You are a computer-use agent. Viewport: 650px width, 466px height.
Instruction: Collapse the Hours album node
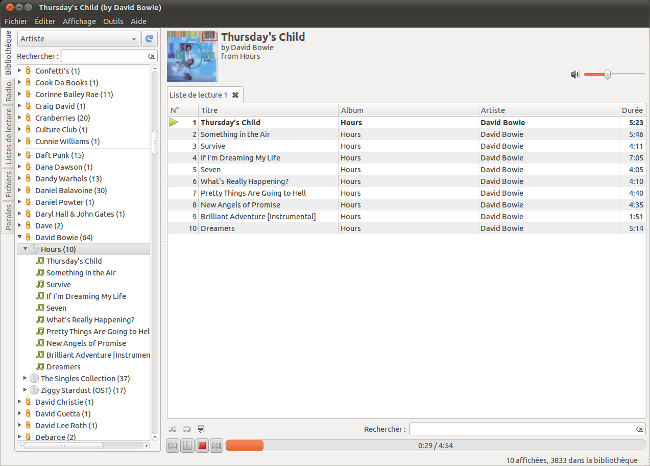[25, 249]
